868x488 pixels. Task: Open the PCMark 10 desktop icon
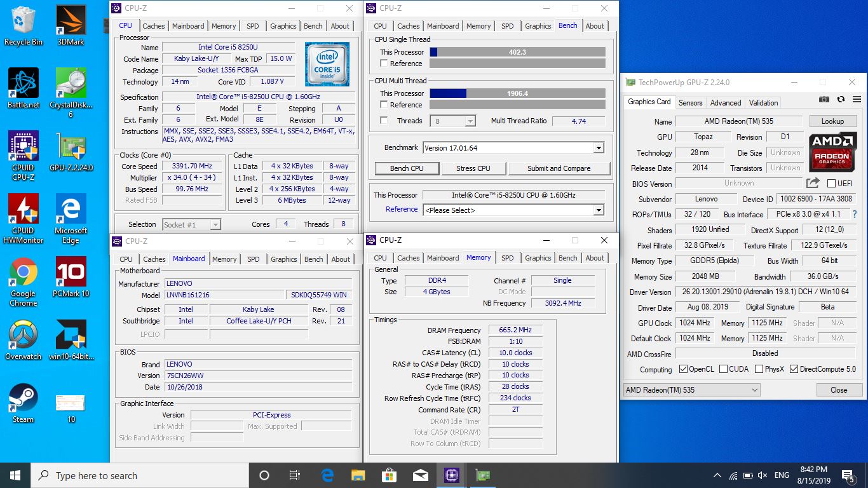(x=71, y=278)
